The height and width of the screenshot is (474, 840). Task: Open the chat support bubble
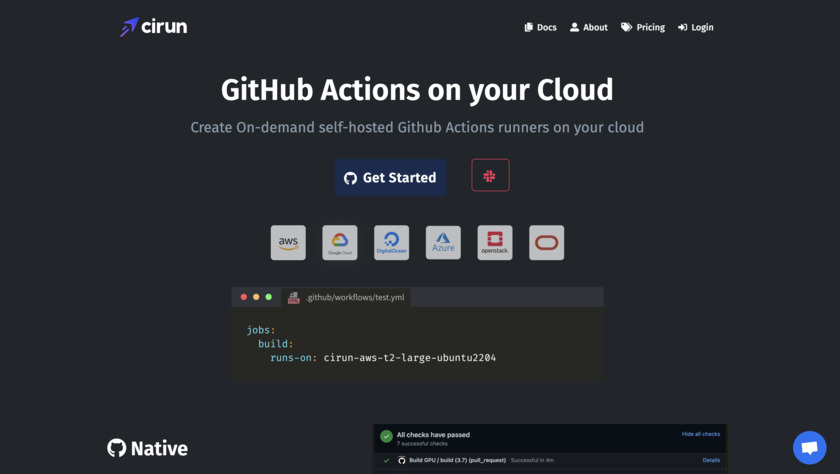(809, 448)
